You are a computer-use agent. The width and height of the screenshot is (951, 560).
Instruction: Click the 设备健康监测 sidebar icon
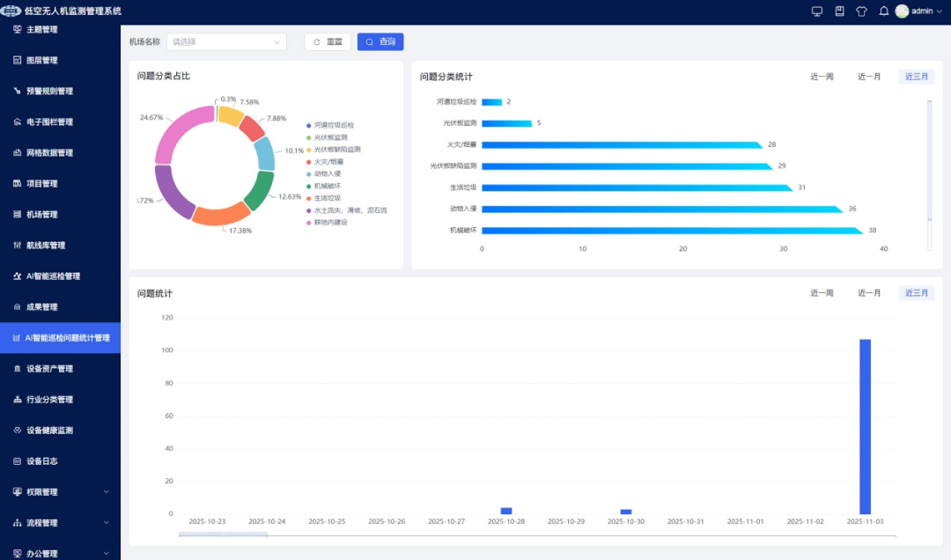pyautogui.click(x=18, y=431)
